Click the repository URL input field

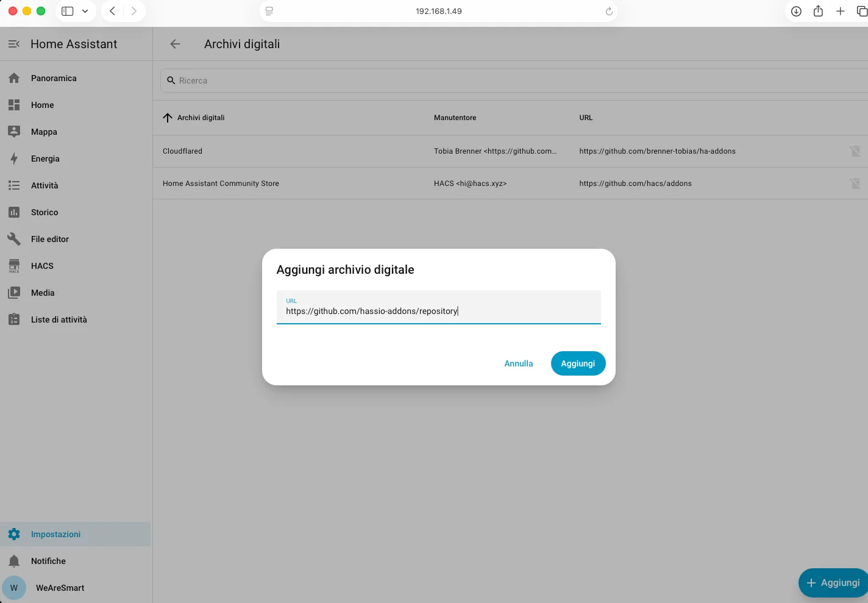(438, 307)
